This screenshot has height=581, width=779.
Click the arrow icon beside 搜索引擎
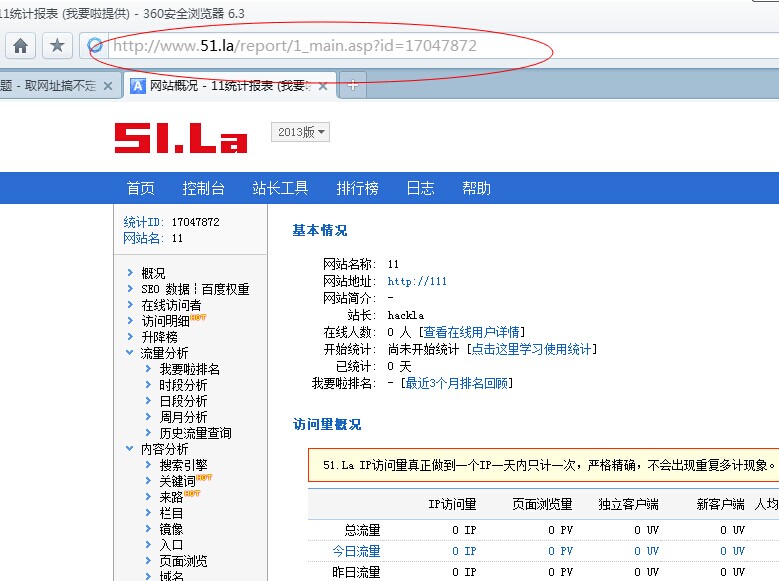coord(148,464)
